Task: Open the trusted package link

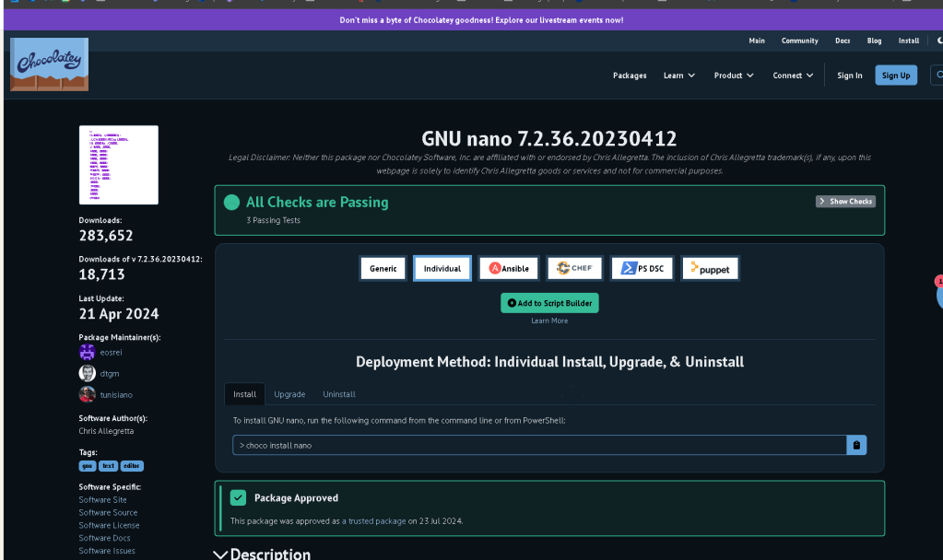Action: (374, 521)
